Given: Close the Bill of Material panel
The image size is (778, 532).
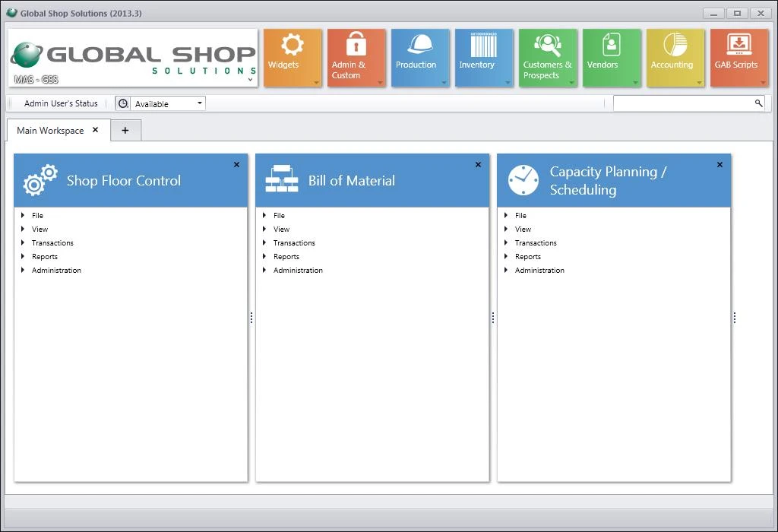Looking at the screenshot, I should [478, 165].
